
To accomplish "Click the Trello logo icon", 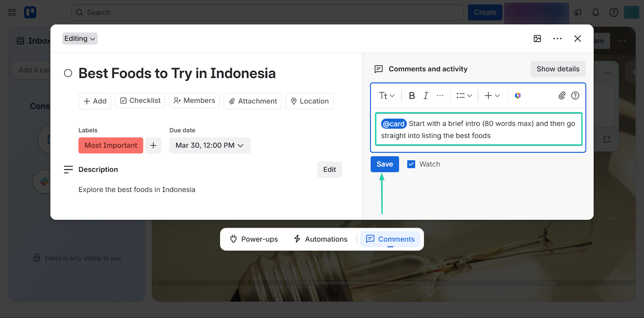I will pyautogui.click(x=30, y=12).
